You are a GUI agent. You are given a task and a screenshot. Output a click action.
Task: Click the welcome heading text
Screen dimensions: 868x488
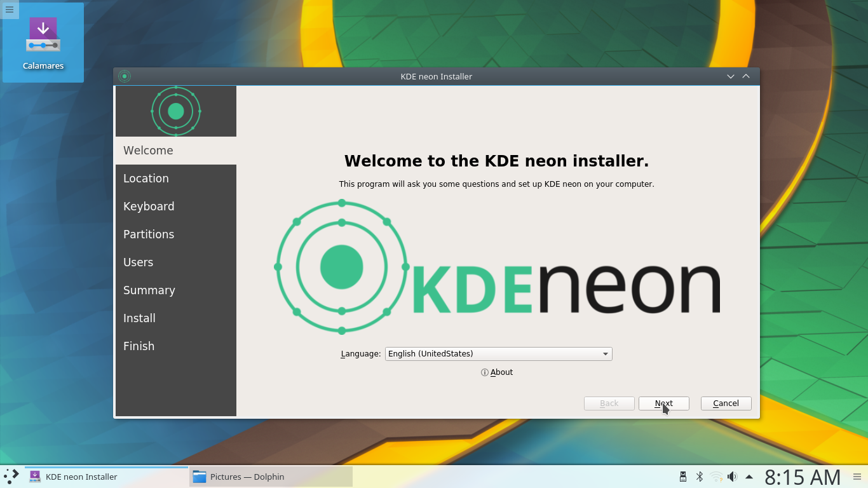[496, 161]
